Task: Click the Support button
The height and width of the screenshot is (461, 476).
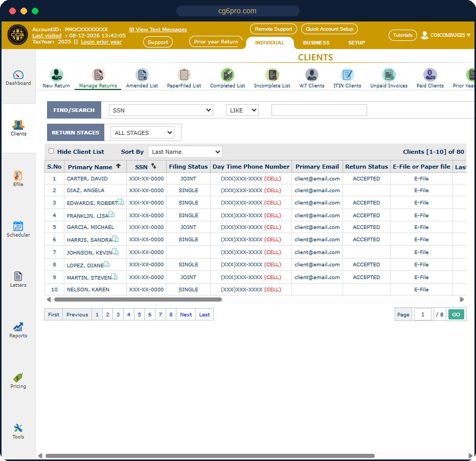Action: tap(158, 42)
